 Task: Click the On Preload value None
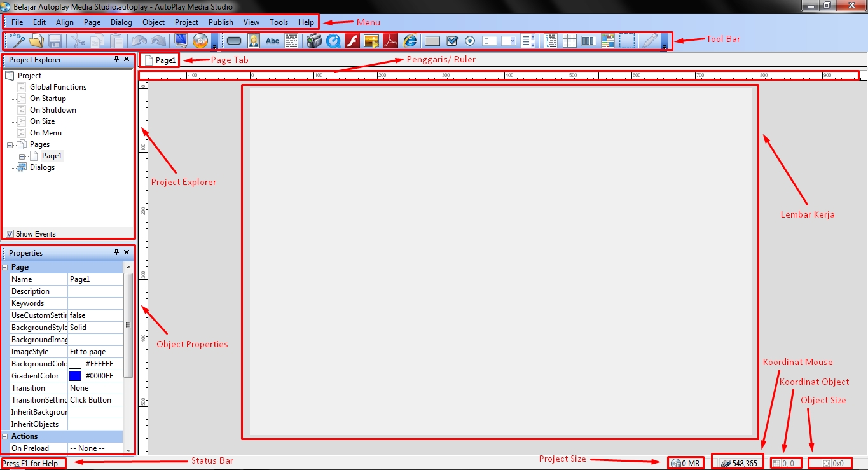click(x=95, y=448)
